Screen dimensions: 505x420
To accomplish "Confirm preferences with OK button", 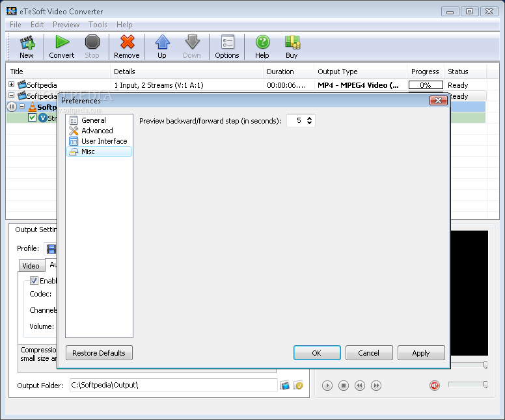I will coord(317,353).
